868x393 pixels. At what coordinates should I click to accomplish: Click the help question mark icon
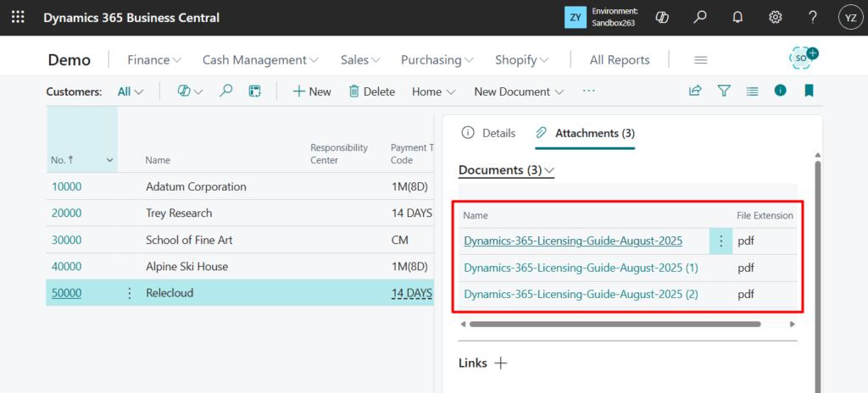(812, 18)
